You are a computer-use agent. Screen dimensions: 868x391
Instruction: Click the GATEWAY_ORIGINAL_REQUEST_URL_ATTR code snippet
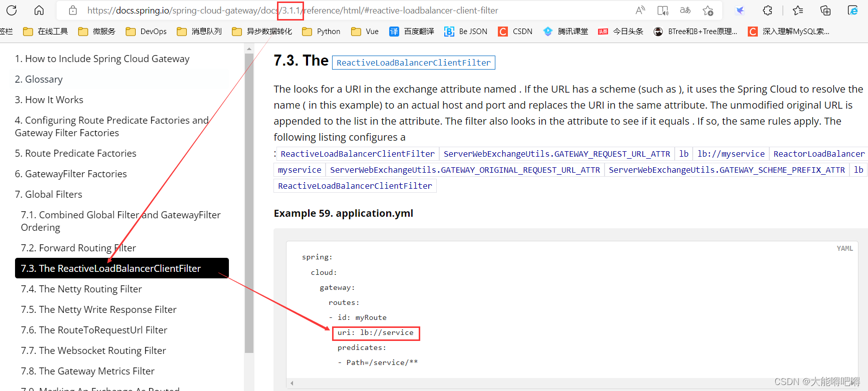[x=465, y=170]
